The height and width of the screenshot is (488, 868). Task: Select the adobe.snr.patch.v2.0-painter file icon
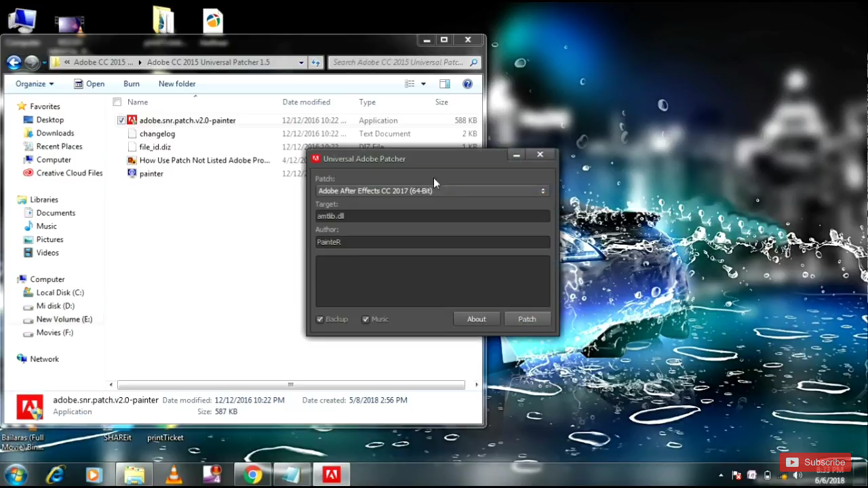[x=132, y=121]
